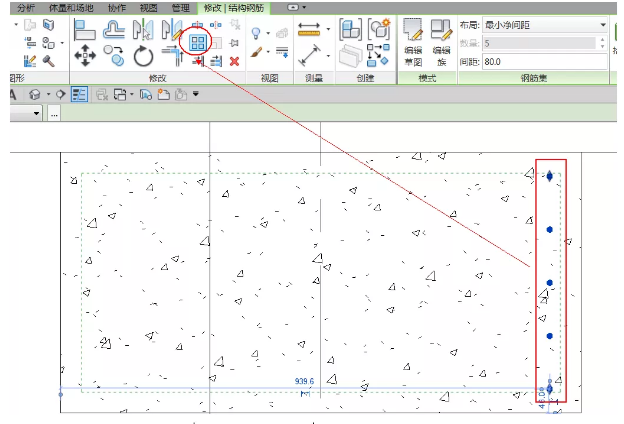
Task: Open the 视图 (View) ribbon tab
Action: 148,6
